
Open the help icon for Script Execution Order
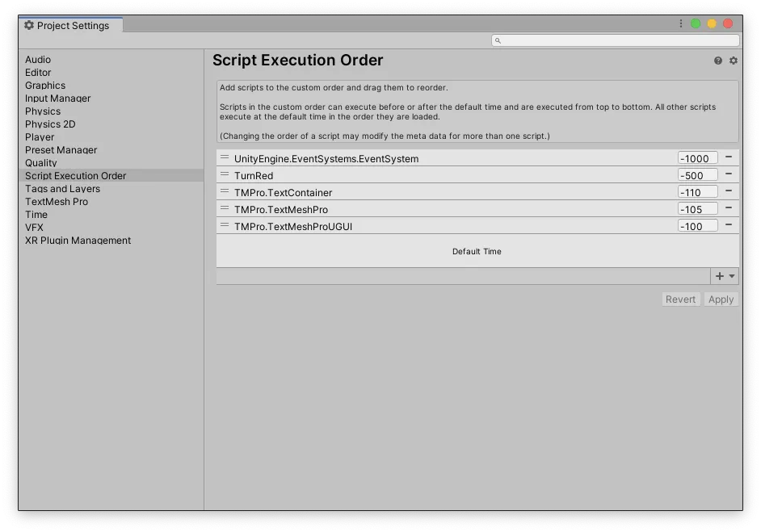tap(717, 61)
